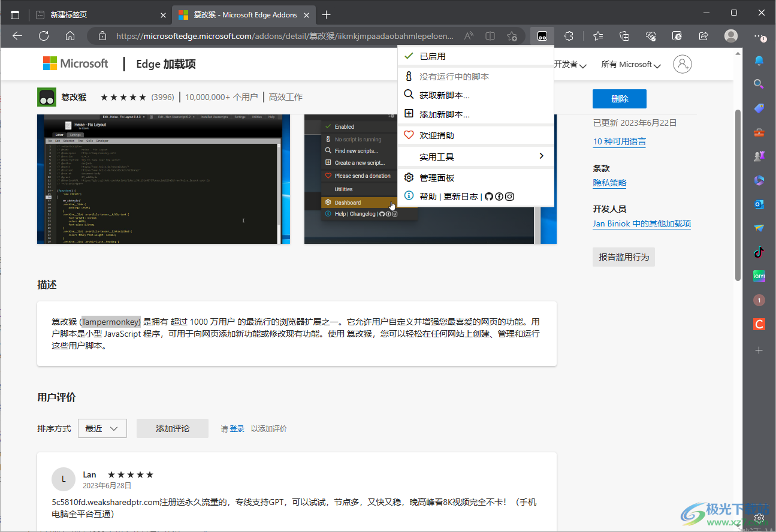Viewport: 776px width, 532px height.
Task: Open sidebar Outlook icon
Action: (759, 204)
